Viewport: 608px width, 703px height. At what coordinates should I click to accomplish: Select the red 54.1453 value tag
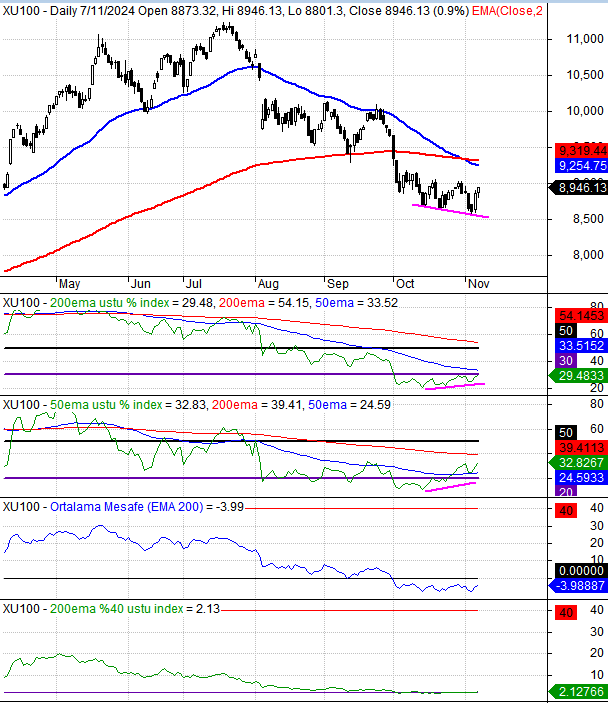[x=581, y=316]
